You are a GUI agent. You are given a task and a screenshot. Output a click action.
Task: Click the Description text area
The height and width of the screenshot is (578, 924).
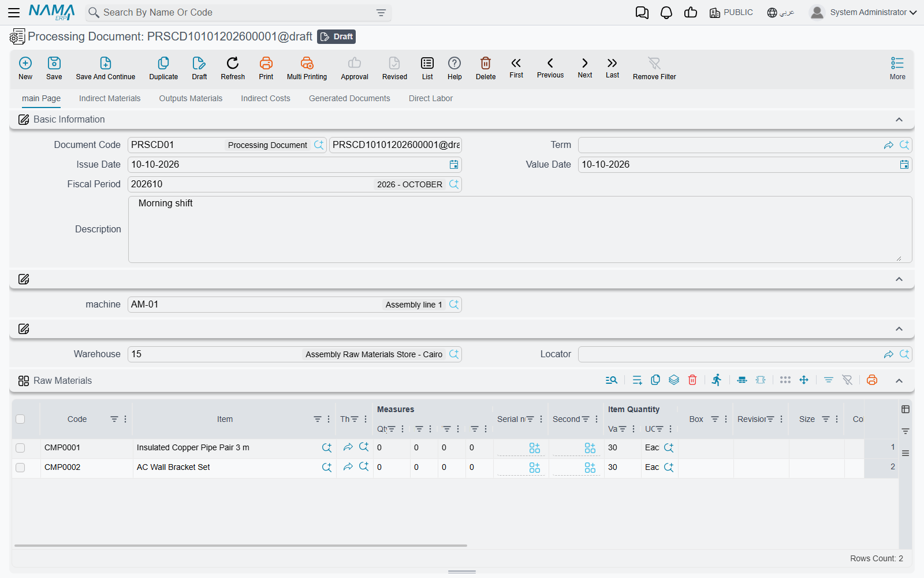(520, 229)
